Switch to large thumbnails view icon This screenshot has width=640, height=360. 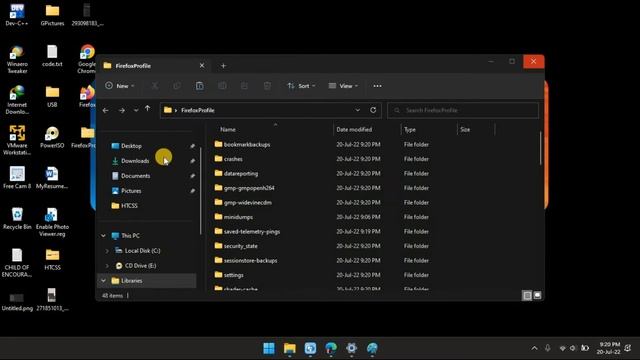pyautogui.click(x=537, y=295)
